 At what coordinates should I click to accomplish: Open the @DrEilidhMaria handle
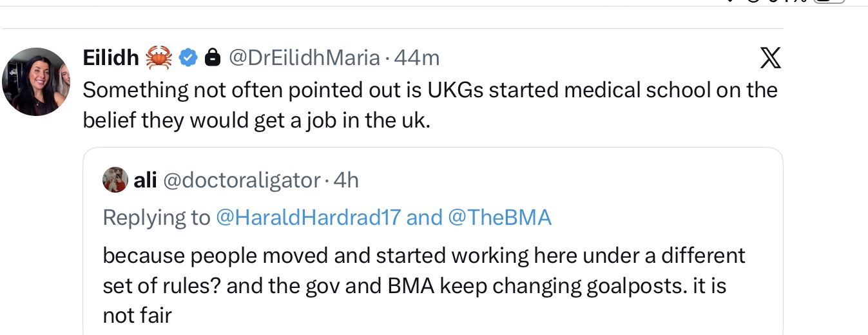(x=304, y=58)
